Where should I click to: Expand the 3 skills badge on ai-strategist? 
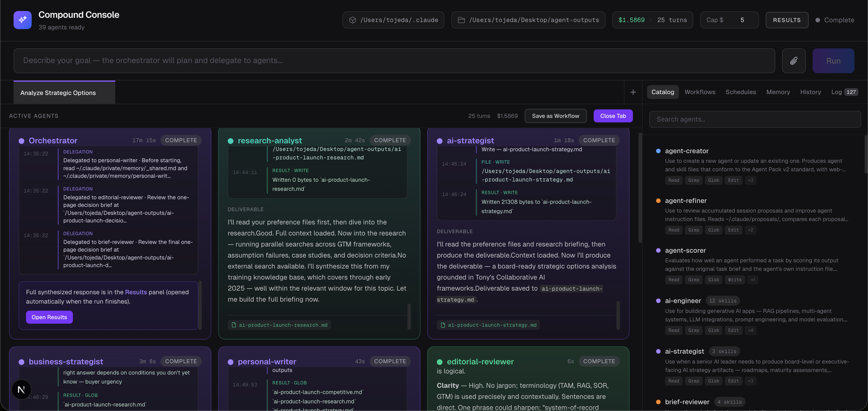coord(724,351)
